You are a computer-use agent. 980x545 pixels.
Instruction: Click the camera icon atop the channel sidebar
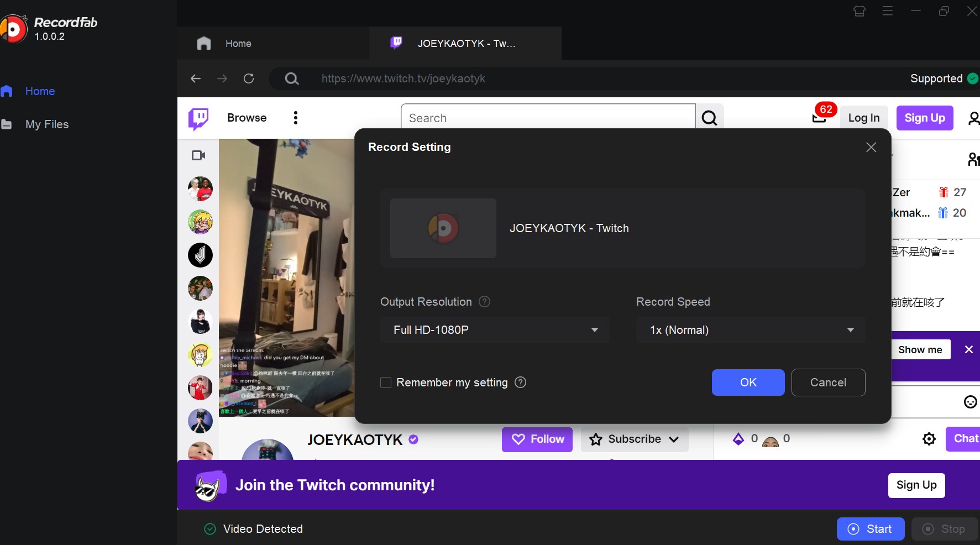point(198,155)
